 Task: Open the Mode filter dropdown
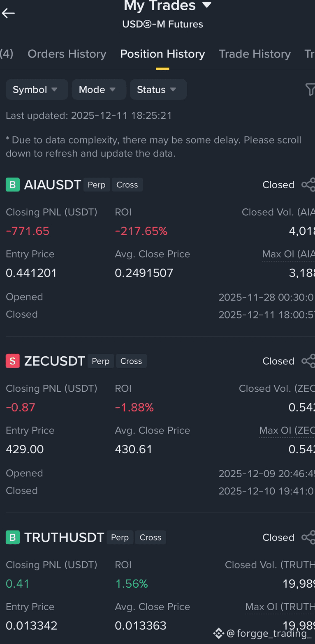pos(99,90)
